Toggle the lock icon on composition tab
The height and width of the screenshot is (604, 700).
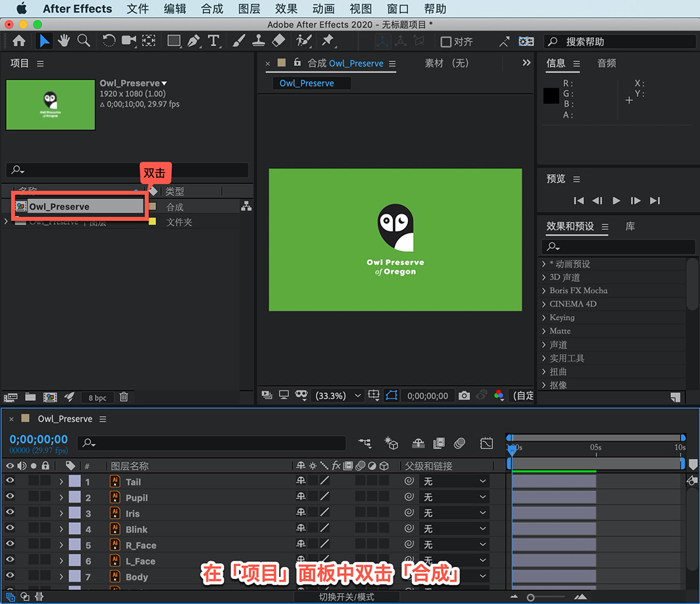(x=297, y=63)
